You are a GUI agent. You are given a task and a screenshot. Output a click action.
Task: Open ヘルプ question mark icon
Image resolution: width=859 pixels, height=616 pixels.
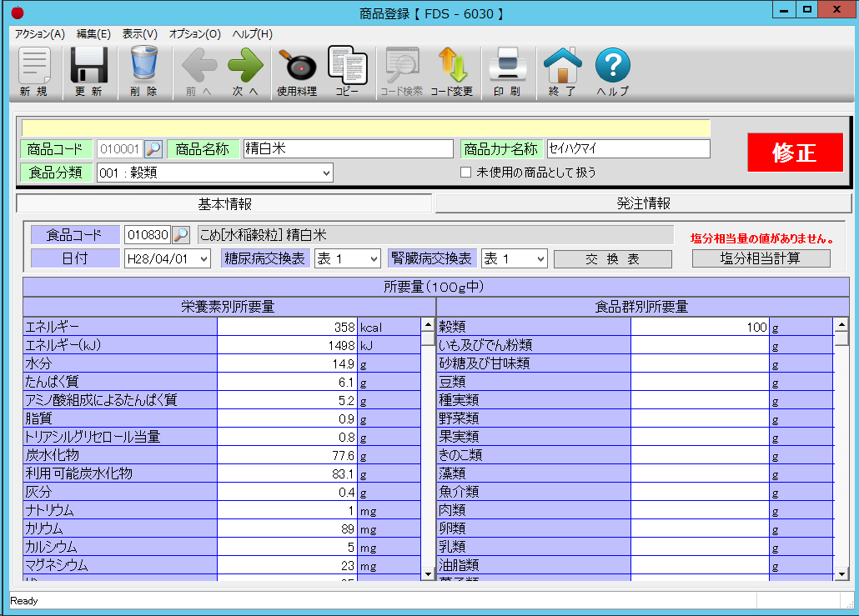pyautogui.click(x=613, y=72)
